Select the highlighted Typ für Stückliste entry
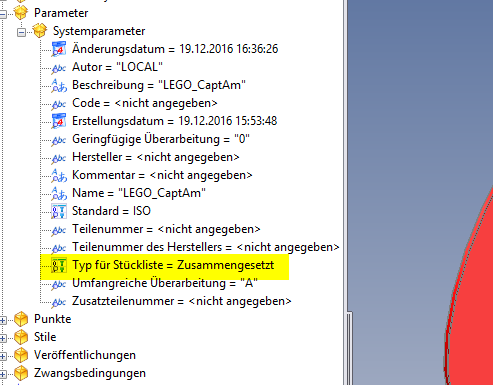Viewport: 493px width, 385px height. [173, 265]
